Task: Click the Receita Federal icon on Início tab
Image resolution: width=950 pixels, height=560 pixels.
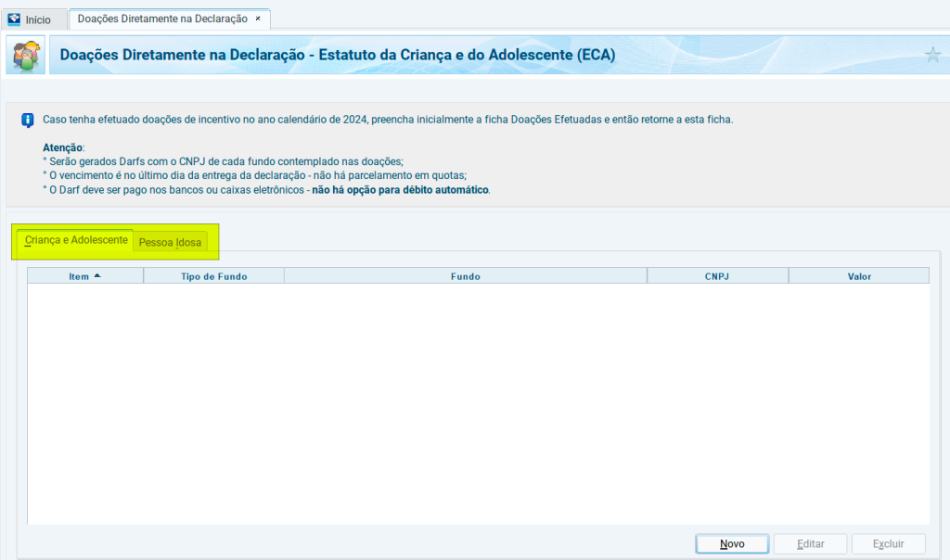Action: (14, 19)
